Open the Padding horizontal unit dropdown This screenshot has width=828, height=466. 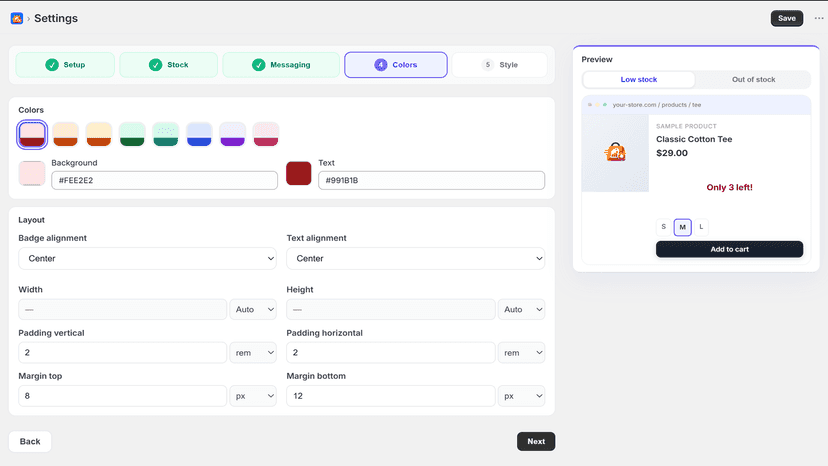point(521,353)
